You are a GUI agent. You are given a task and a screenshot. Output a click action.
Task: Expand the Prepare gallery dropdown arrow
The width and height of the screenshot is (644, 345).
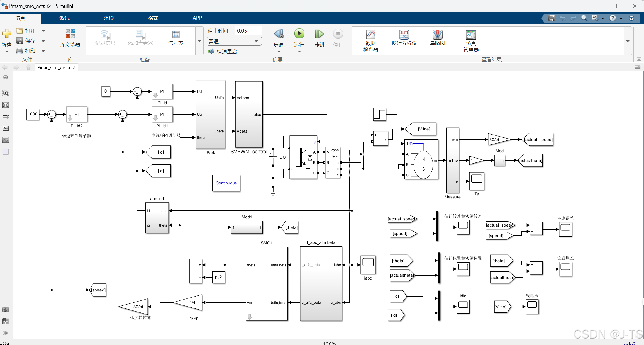(199, 41)
